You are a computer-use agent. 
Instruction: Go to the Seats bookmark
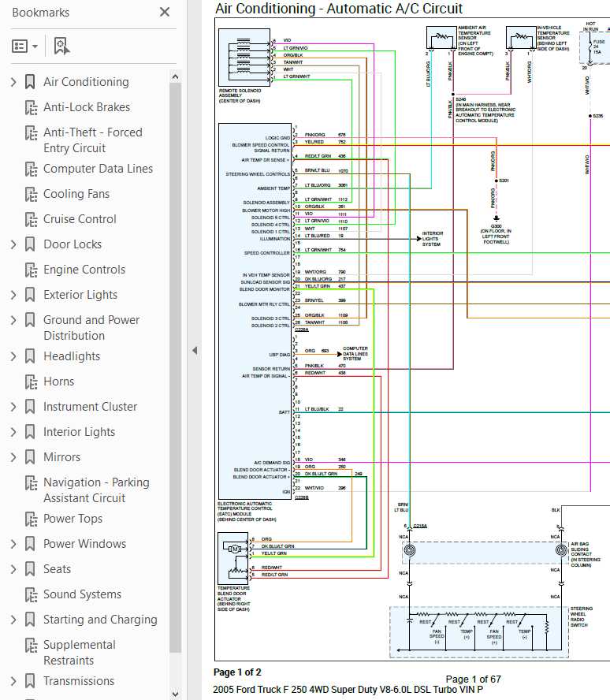[57, 569]
